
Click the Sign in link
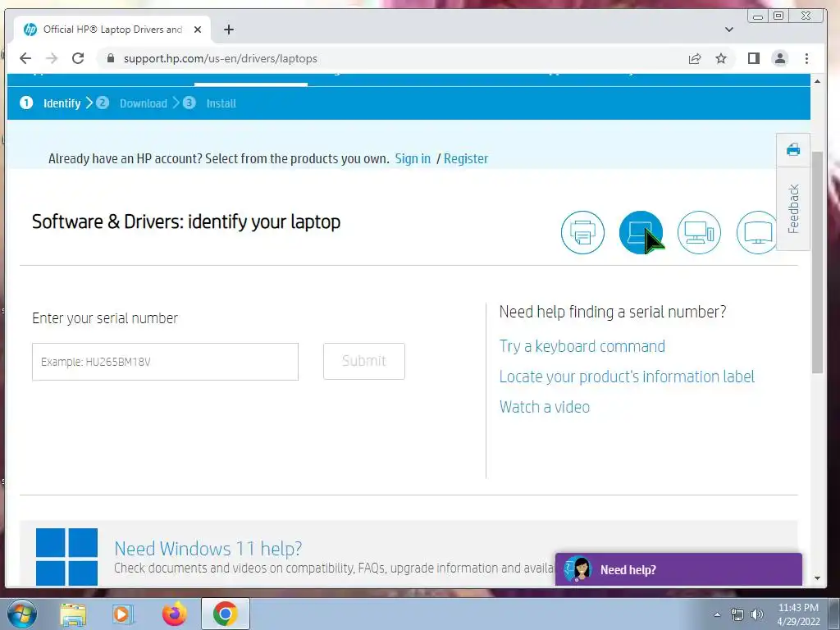click(x=413, y=158)
